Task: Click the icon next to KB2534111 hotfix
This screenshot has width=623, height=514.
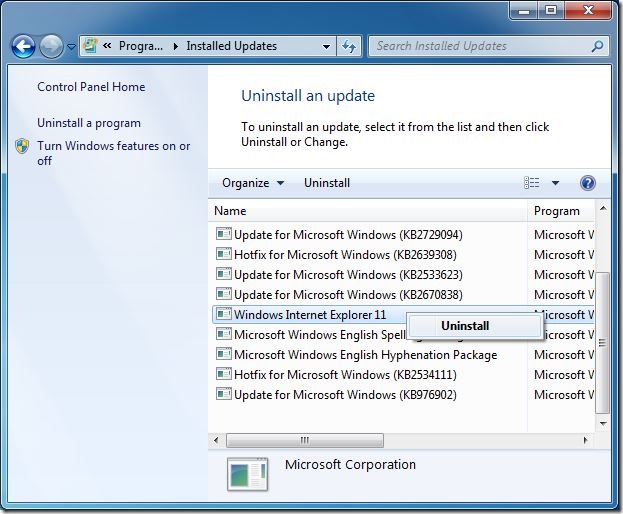Action: pos(224,373)
